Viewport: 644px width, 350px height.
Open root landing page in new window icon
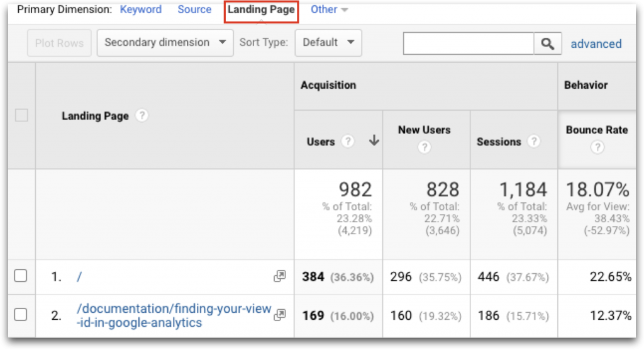click(280, 276)
